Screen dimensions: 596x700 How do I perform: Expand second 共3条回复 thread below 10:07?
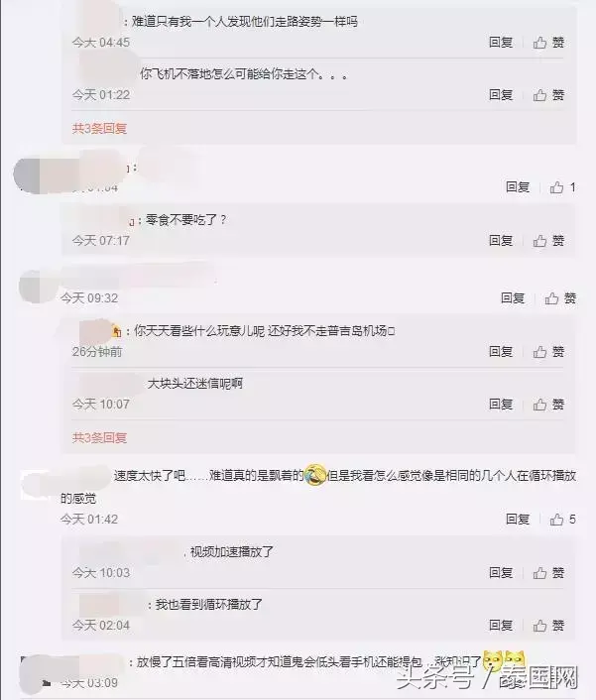99,437
